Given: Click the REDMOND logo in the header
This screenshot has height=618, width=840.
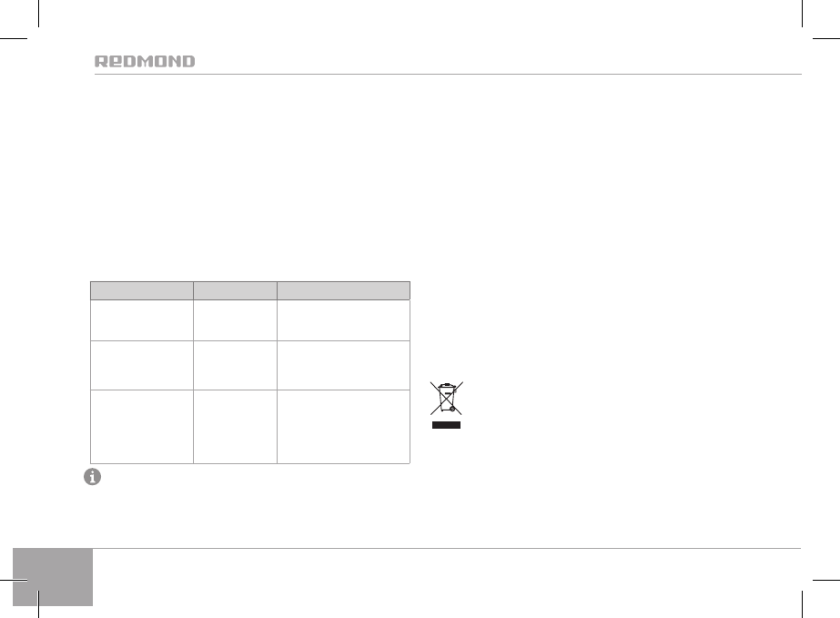Looking at the screenshot, I should (x=145, y=62).
